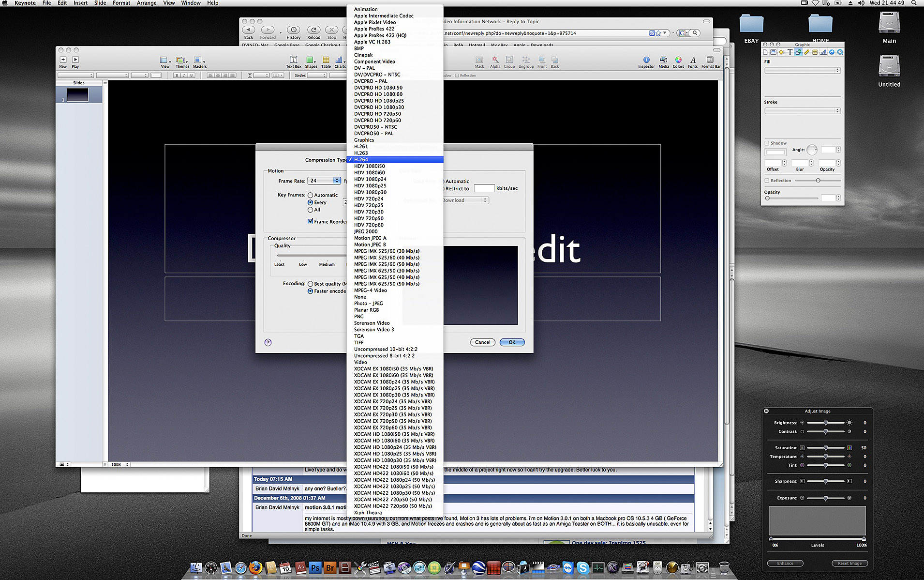
Task: Open the Frame Rate dropdown
Action: pyautogui.click(x=337, y=181)
